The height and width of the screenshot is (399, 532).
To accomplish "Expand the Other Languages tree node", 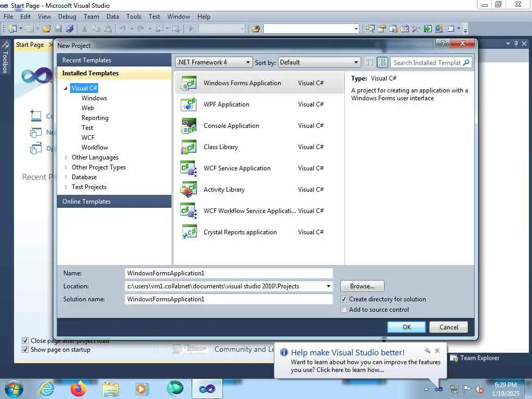I will (66, 157).
